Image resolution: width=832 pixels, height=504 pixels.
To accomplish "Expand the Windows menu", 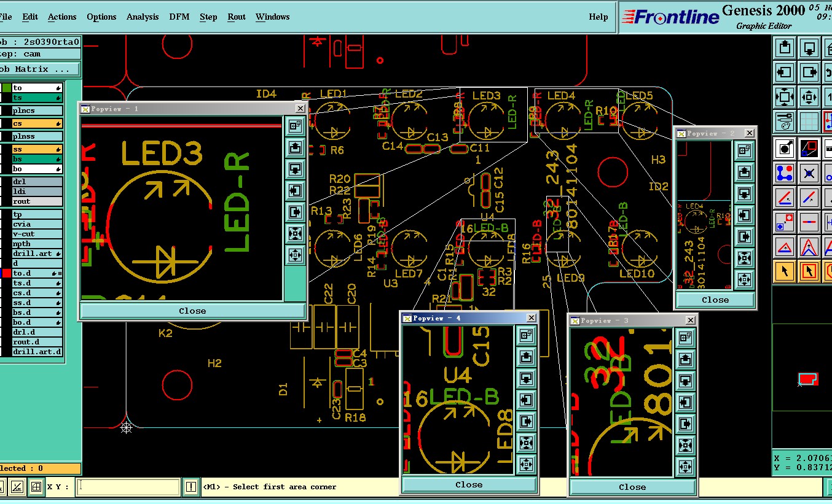I will [x=272, y=17].
